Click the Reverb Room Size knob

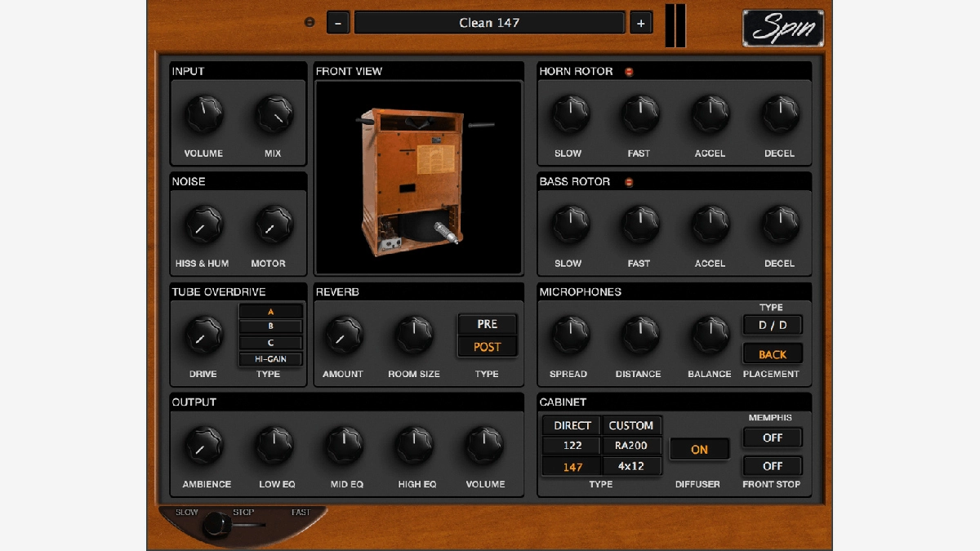point(414,335)
